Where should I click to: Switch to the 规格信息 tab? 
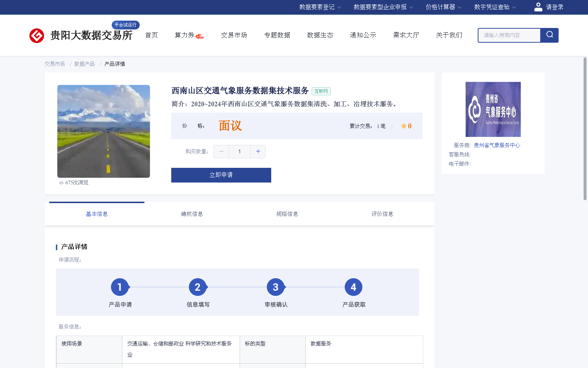[x=287, y=214]
